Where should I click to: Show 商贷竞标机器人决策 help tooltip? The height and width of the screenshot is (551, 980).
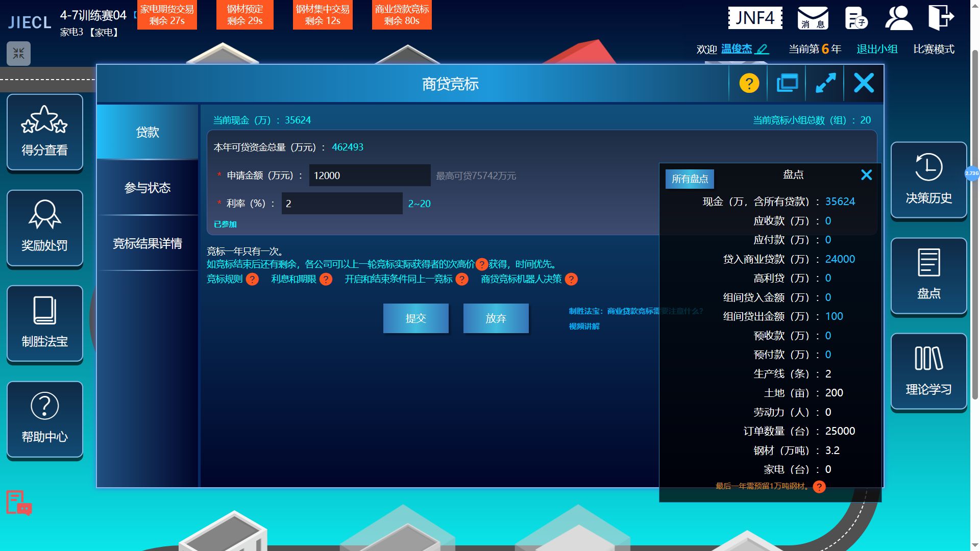point(571,280)
